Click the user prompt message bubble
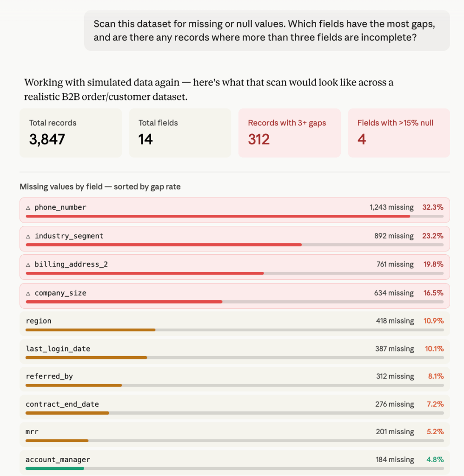 pos(267,31)
